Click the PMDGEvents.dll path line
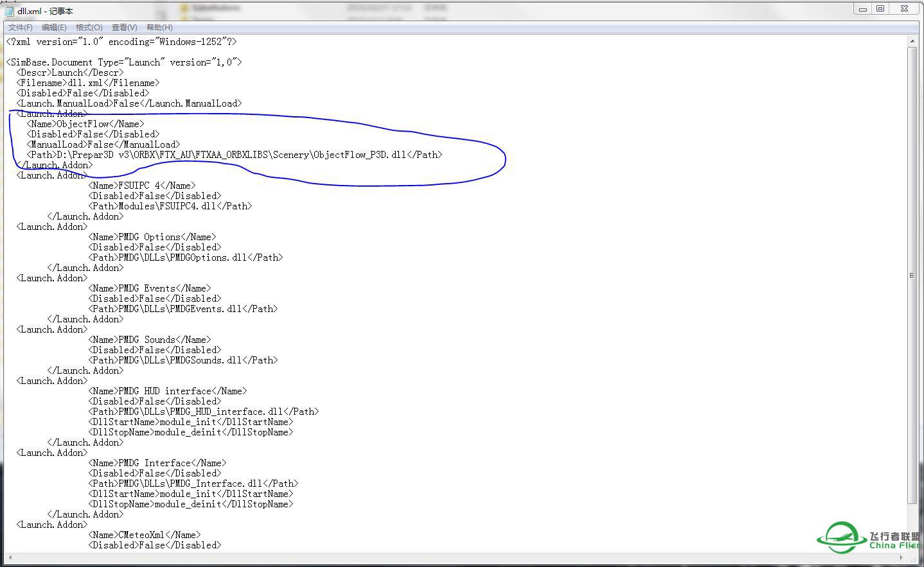The image size is (924, 567). pos(183,309)
